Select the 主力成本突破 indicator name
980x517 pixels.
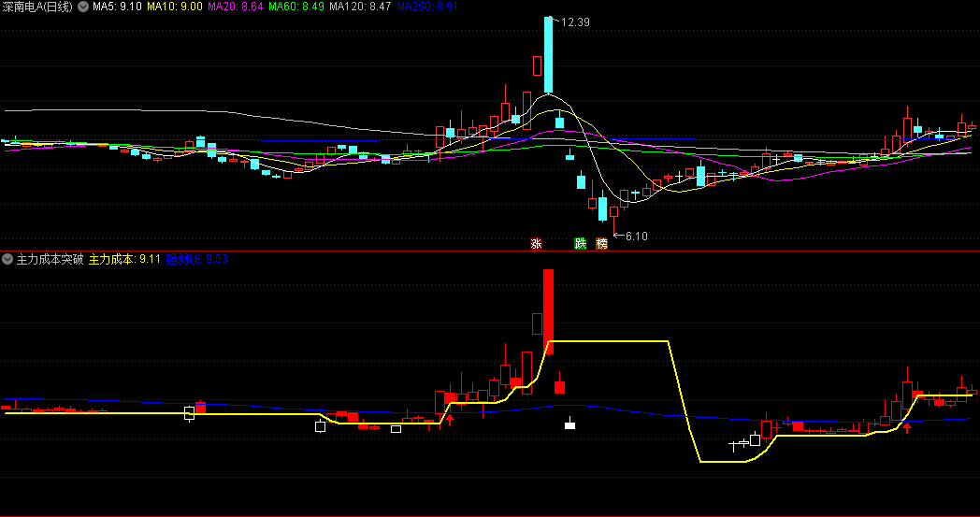[x=50, y=259]
